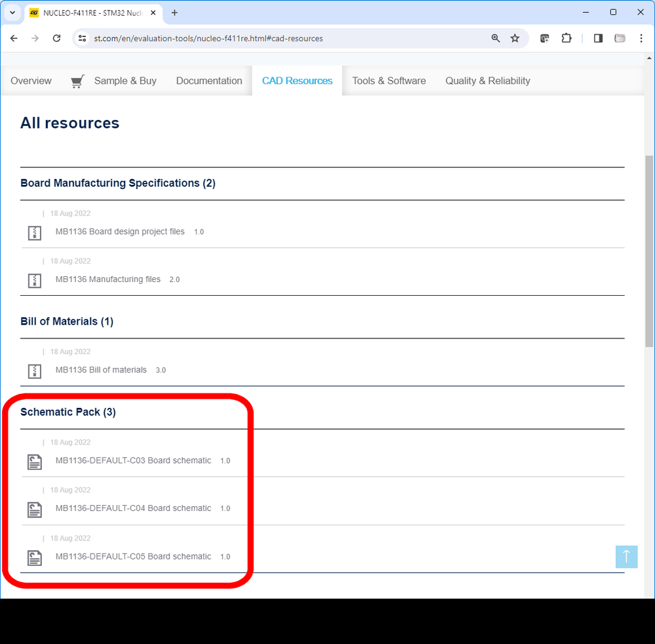Screen dimensions: 655x644
Task: Click document icon for C04 Board schematic
Action: [x=35, y=510]
